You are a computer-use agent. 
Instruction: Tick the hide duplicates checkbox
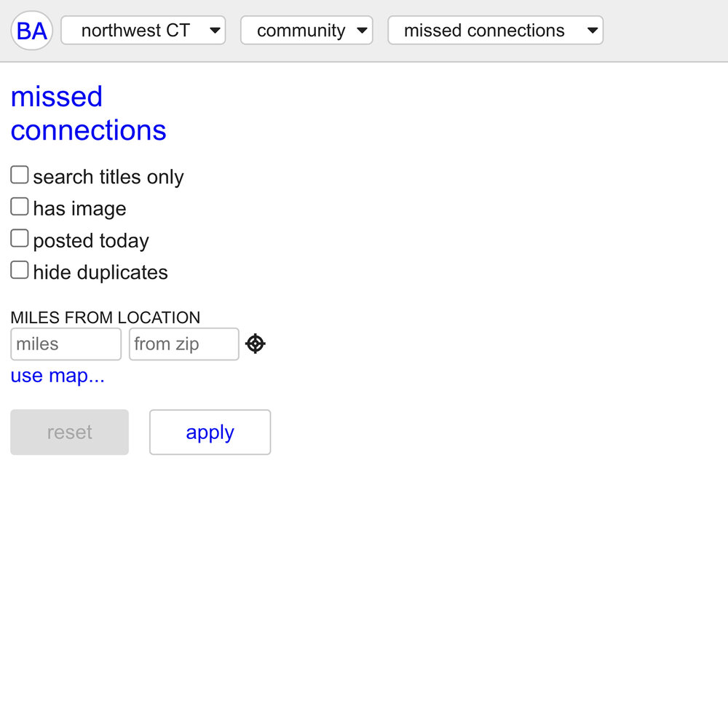[20, 271]
